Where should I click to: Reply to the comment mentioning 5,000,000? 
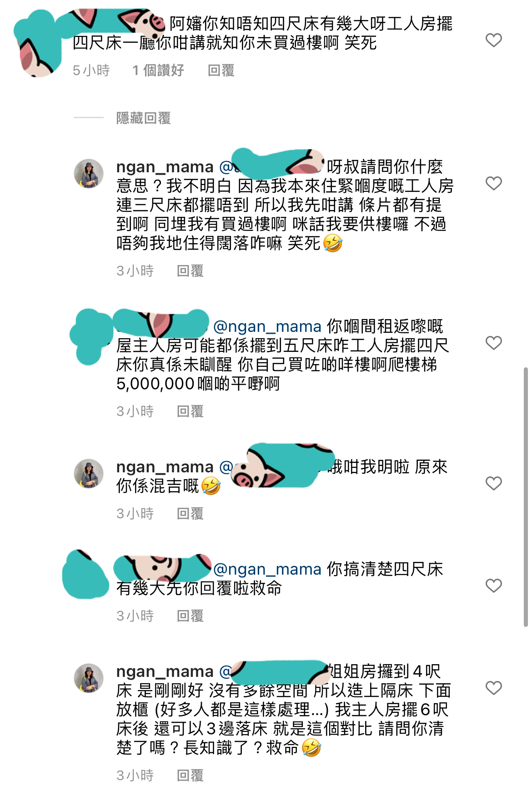point(190,411)
